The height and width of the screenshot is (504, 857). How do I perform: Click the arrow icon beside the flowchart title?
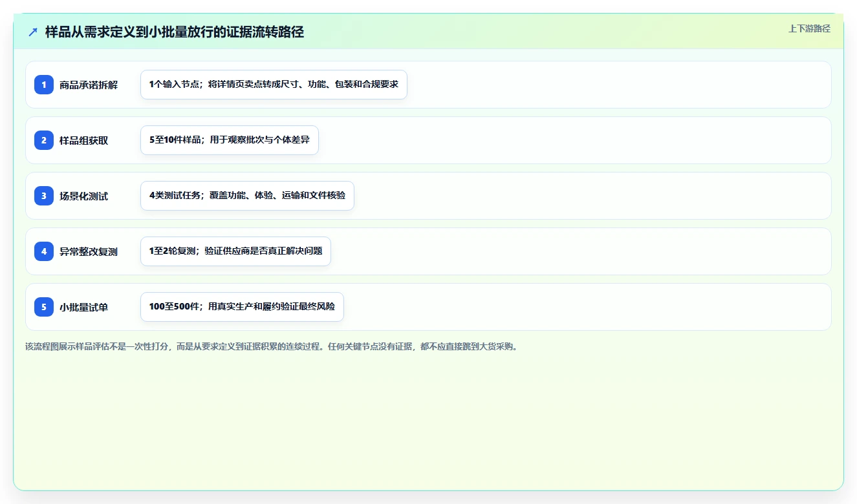pos(33,32)
